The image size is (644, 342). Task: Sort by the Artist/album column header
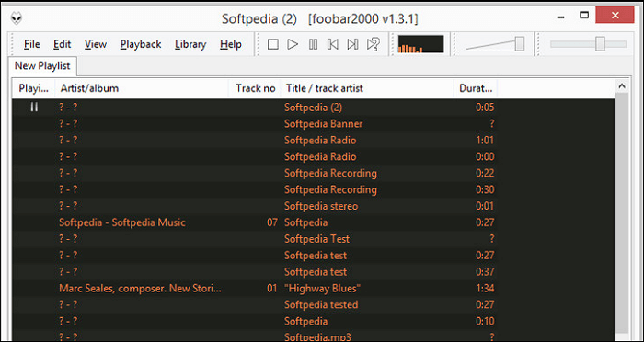coord(142,88)
